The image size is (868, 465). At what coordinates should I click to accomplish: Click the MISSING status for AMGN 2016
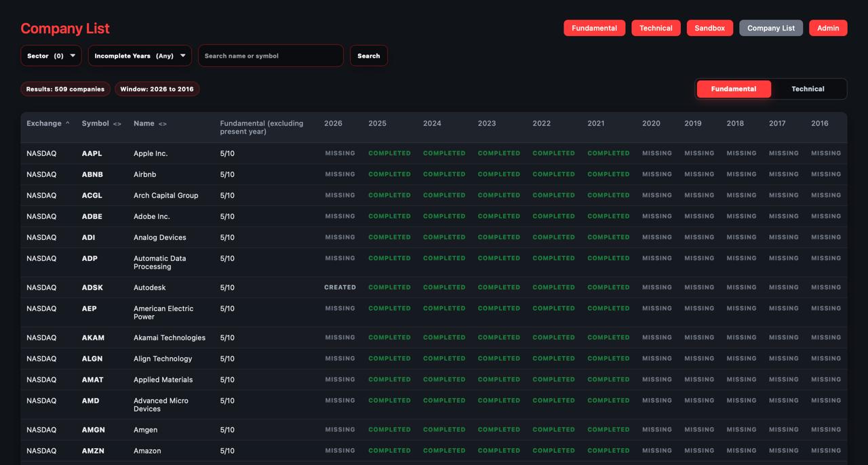826,430
